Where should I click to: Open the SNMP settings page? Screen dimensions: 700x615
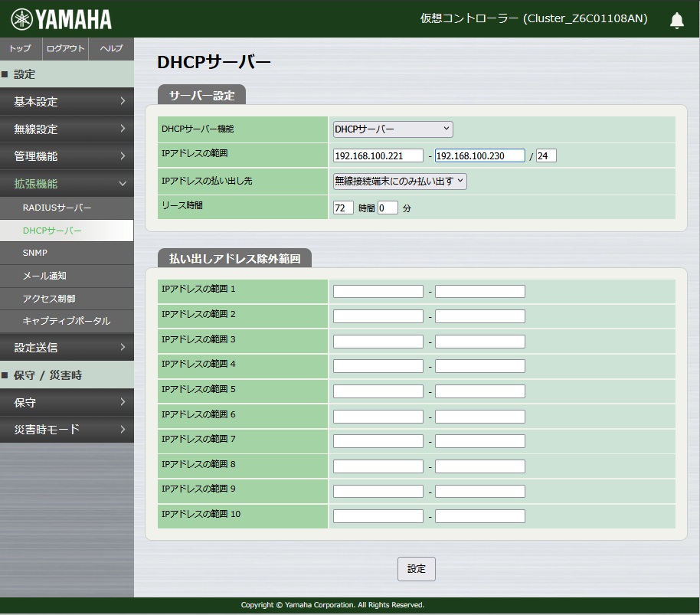tap(67, 253)
